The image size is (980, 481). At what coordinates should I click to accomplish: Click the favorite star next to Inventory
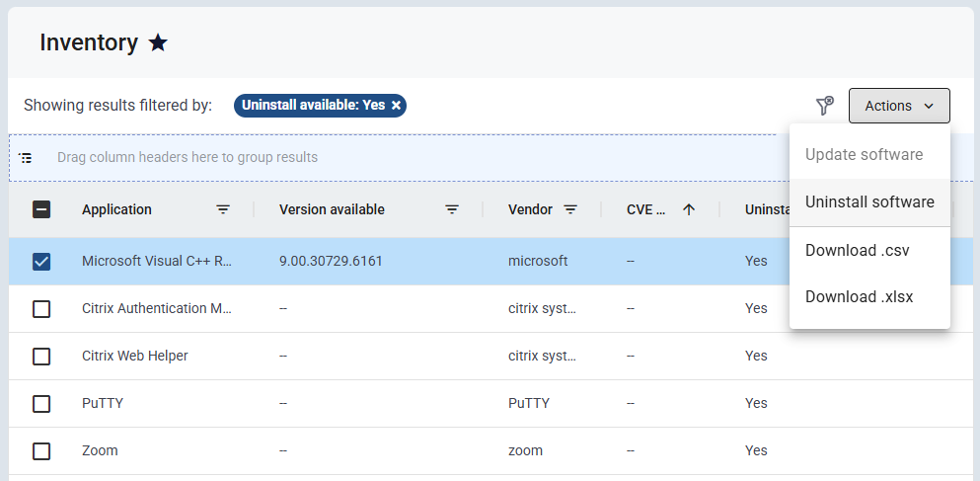pyautogui.click(x=158, y=42)
